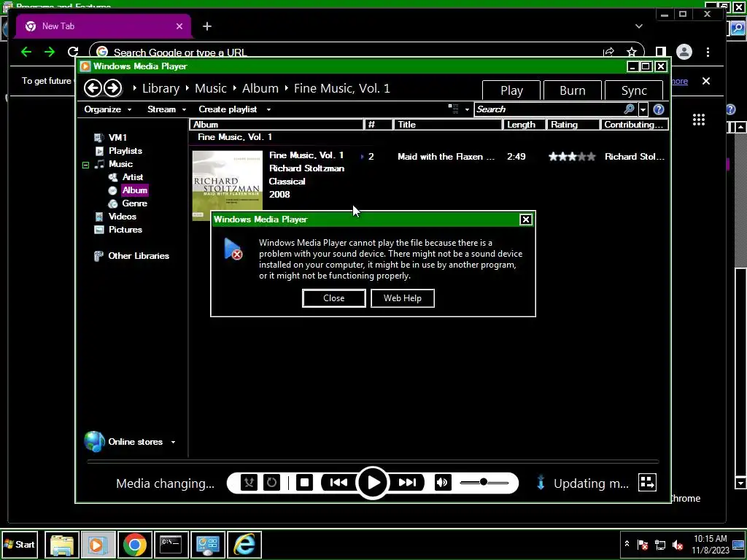Set star rating for the track

click(x=572, y=157)
